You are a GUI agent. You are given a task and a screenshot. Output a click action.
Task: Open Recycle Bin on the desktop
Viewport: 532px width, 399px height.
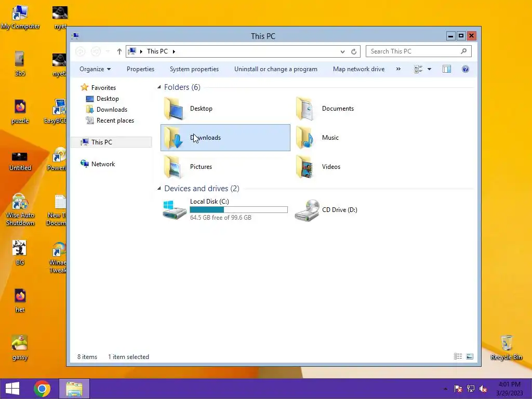tap(506, 347)
